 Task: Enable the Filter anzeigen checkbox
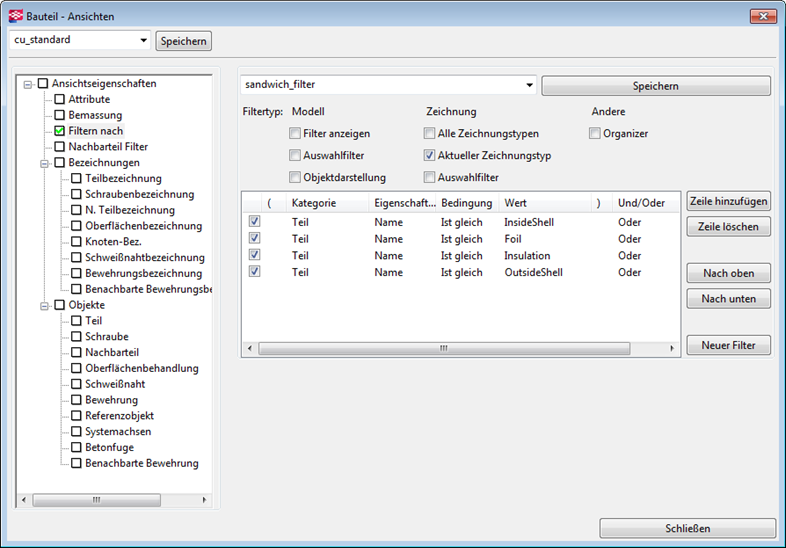(x=295, y=133)
